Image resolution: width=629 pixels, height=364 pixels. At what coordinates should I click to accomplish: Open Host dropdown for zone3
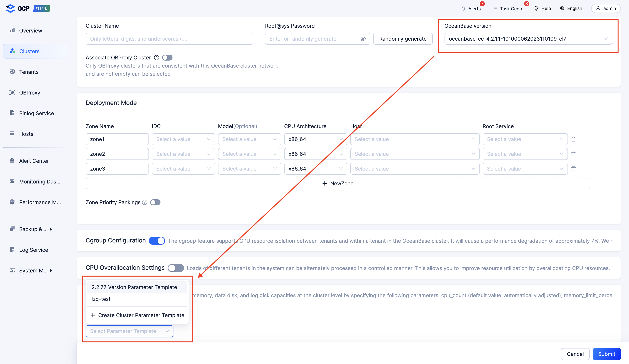[415, 169]
